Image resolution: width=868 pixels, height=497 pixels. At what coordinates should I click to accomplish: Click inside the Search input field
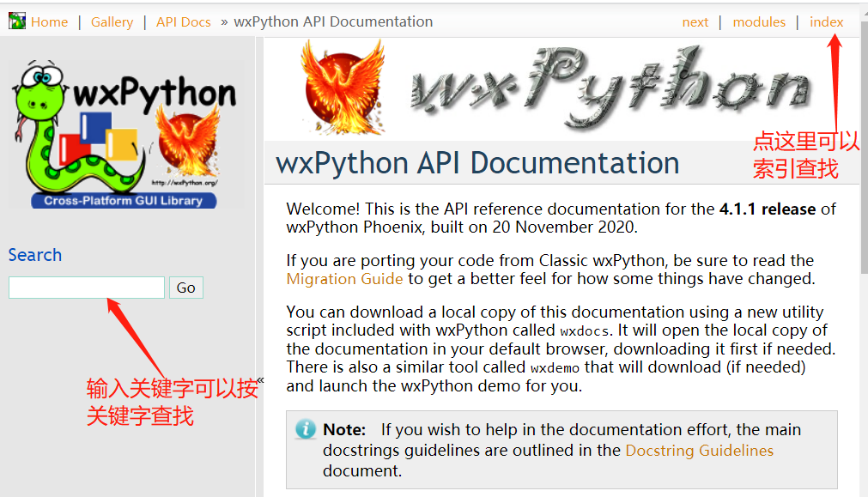pyautogui.click(x=86, y=288)
